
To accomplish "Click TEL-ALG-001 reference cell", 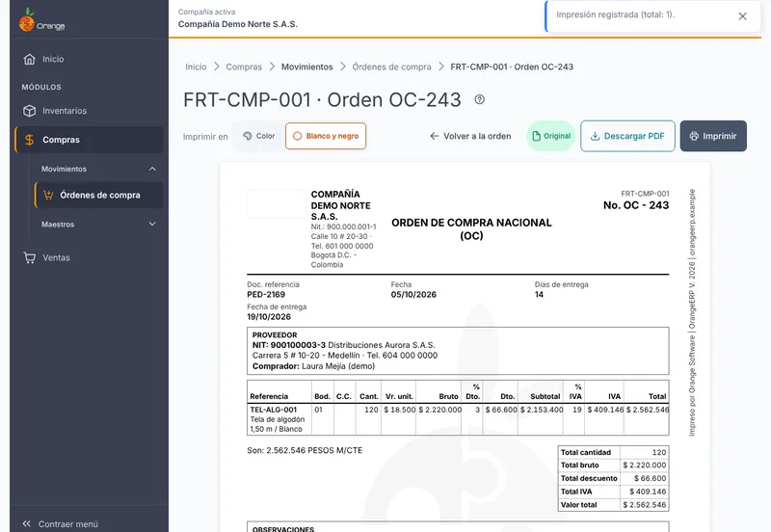I will coord(274,410).
